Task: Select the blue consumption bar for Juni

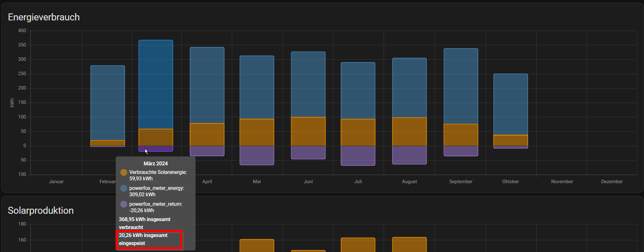Action: point(308,84)
